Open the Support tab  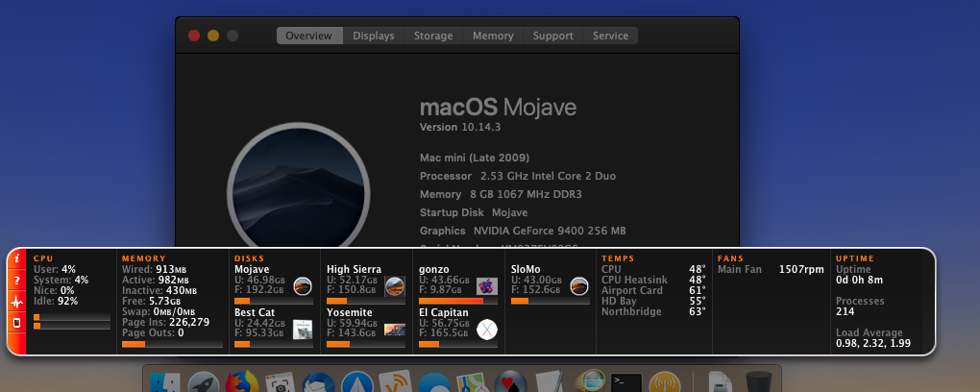click(x=552, y=36)
